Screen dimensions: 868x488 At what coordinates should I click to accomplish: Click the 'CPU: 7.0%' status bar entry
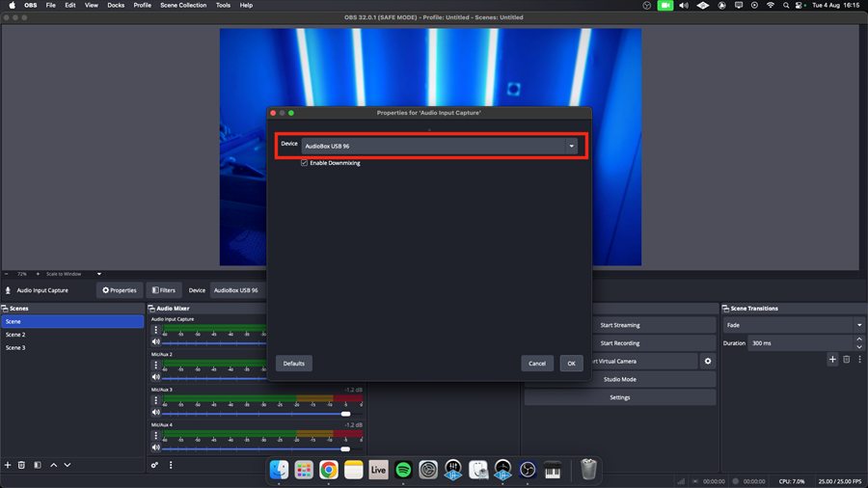click(x=792, y=481)
